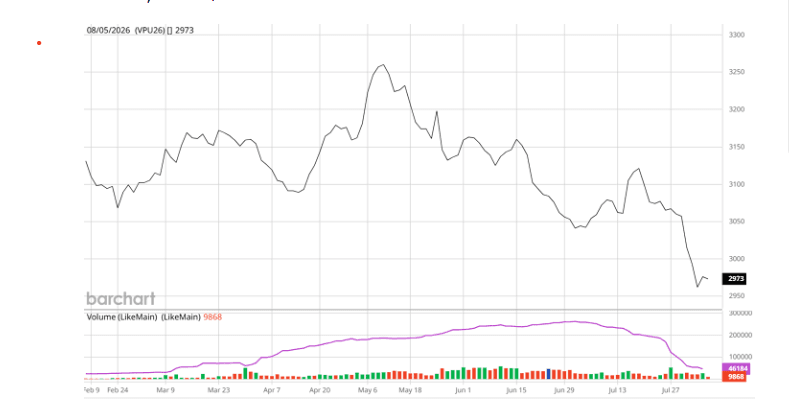Click the Jul 13 date label
Image resolution: width=789 pixels, height=399 pixels.
tap(617, 390)
